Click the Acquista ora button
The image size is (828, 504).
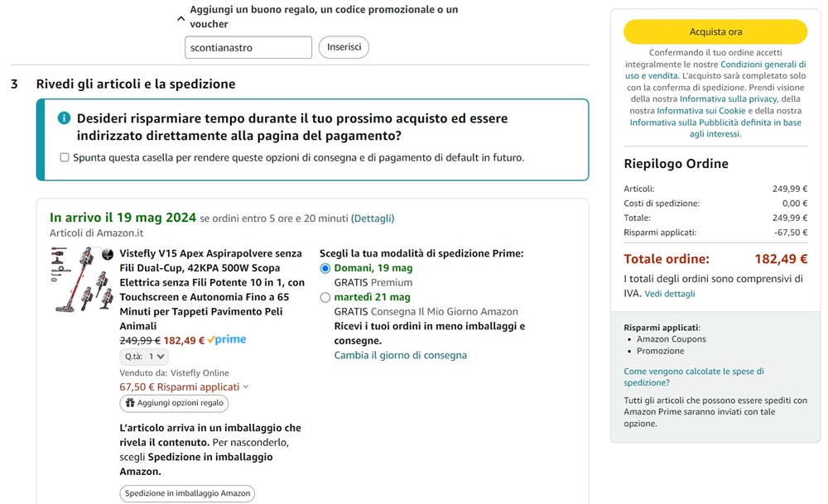coord(715,31)
